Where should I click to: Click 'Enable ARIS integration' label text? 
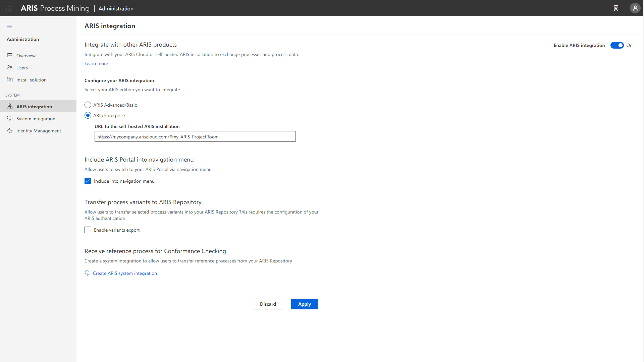click(579, 45)
